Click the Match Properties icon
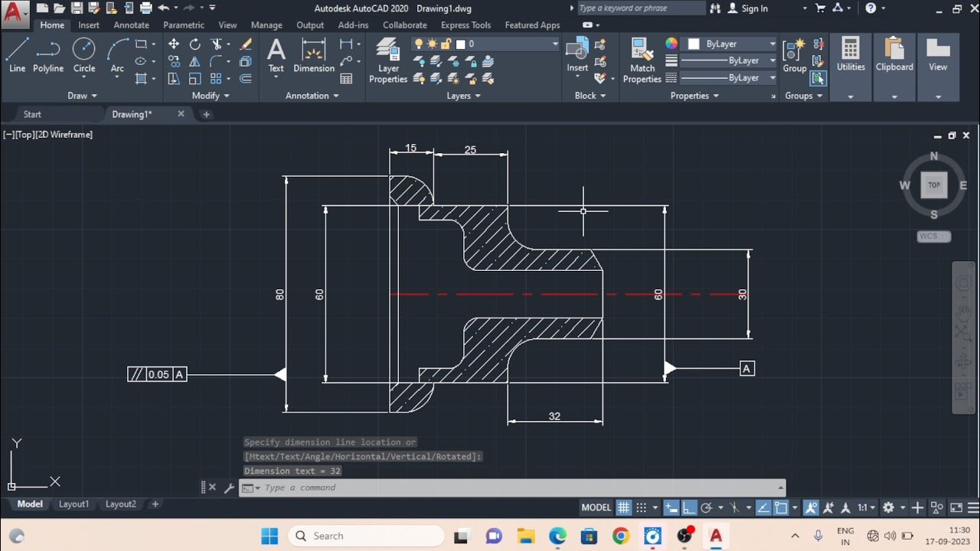The width and height of the screenshot is (980, 551). (x=642, y=61)
